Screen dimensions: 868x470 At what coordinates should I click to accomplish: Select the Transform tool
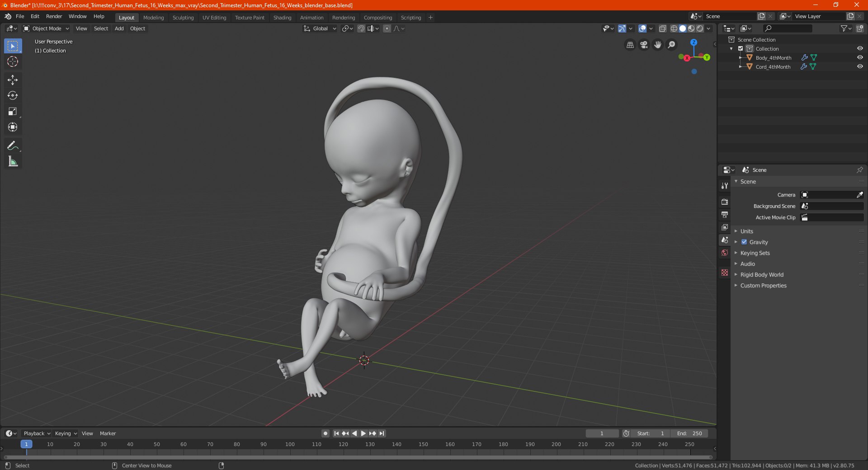pyautogui.click(x=13, y=127)
